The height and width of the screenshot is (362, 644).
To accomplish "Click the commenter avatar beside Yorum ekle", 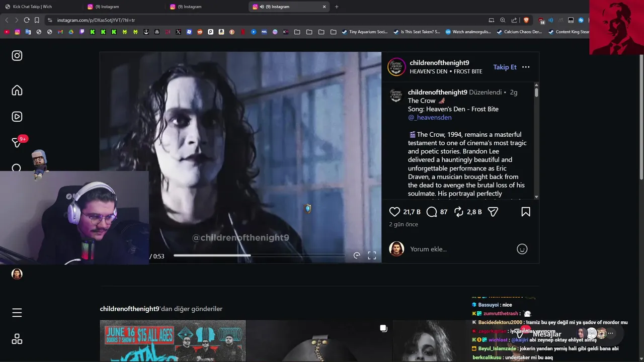I will (x=396, y=249).
